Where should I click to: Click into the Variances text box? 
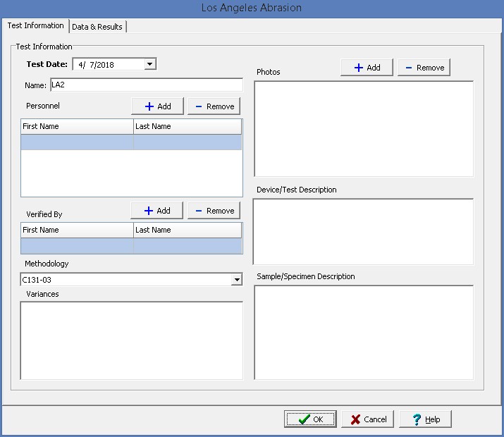point(132,340)
